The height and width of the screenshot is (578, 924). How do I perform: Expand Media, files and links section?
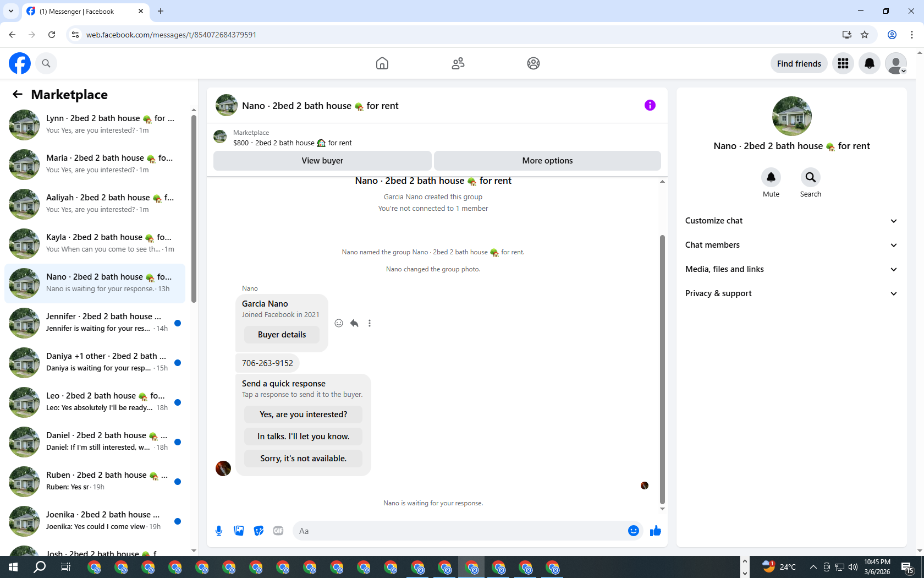pos(791,269)
